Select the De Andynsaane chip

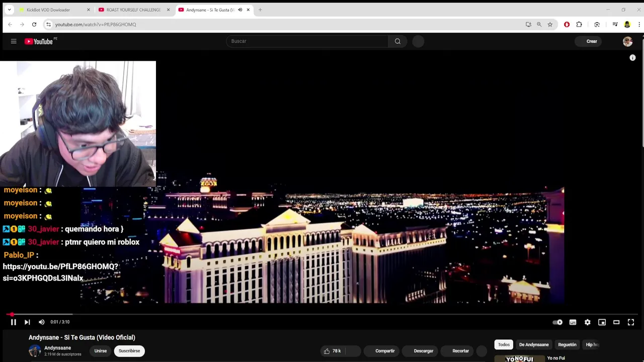coord(534,345)
